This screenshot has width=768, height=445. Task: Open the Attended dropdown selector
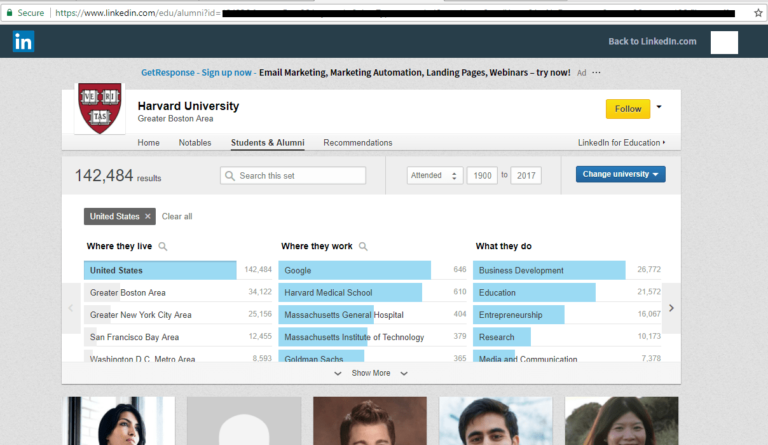[434, 175]
